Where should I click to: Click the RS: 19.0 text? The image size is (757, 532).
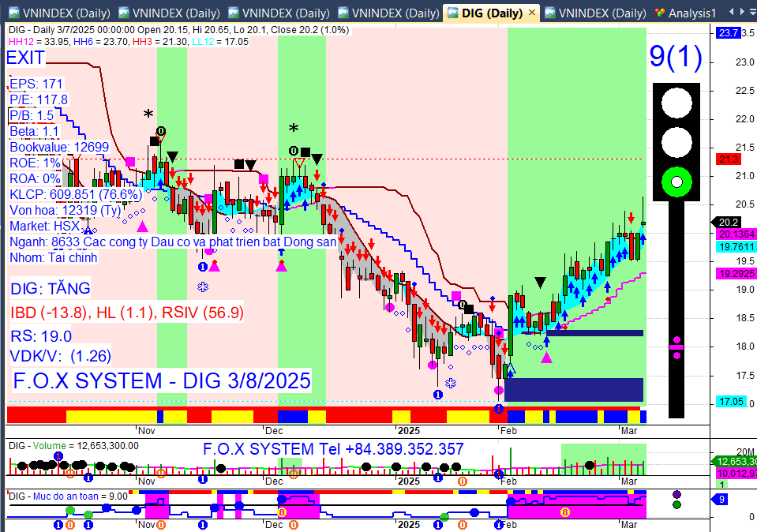coord(41,336)
